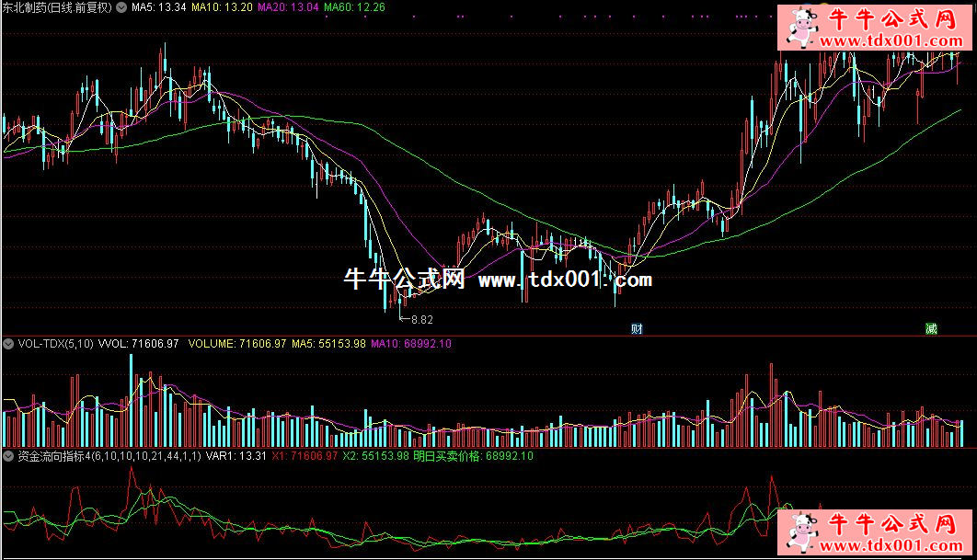Click the 减 marker icon
Viewport: 977px width, 560px height.
tap(931, 328)
